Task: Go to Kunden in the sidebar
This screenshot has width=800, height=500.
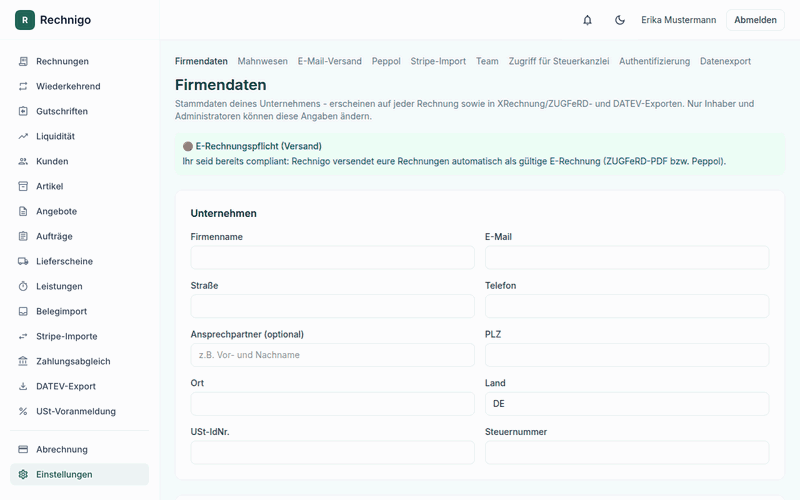Action: click(x=79, y=161)
